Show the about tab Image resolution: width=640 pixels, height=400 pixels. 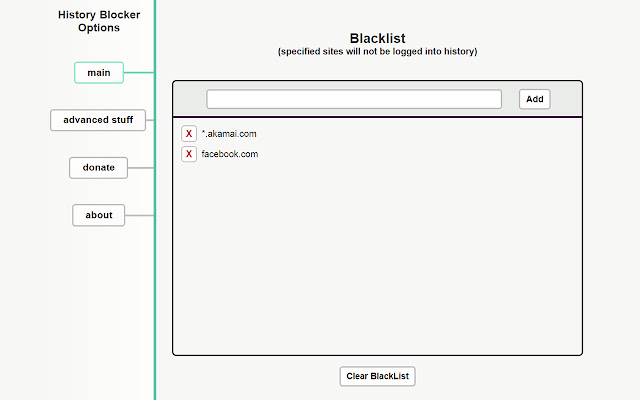pos(98,215)
